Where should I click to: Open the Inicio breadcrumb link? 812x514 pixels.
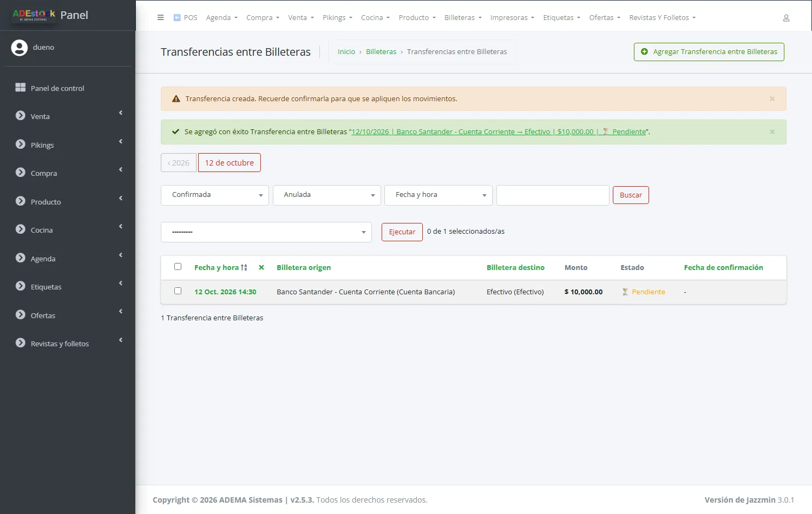346,52
